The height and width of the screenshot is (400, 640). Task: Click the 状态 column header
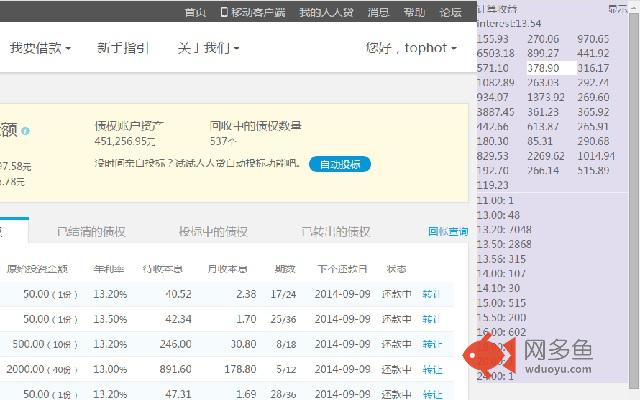396,269
